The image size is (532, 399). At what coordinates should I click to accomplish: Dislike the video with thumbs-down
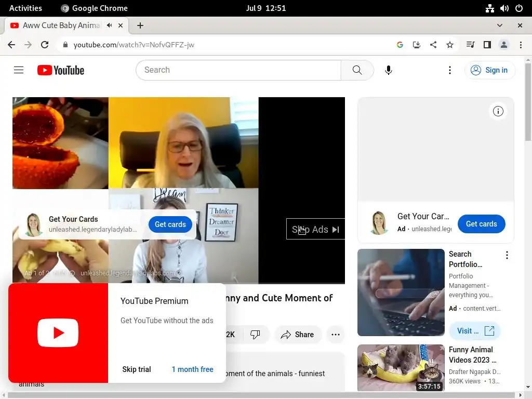(255, 335)
